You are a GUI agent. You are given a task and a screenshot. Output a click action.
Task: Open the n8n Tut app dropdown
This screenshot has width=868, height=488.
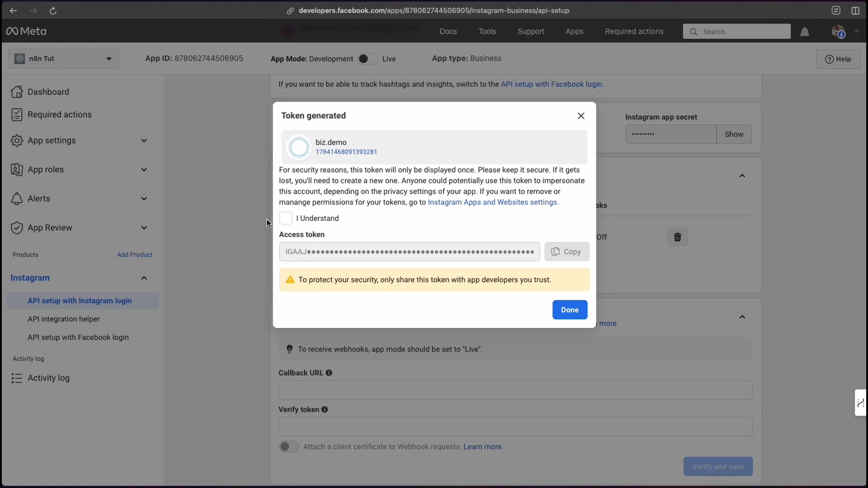pos(64,59)
